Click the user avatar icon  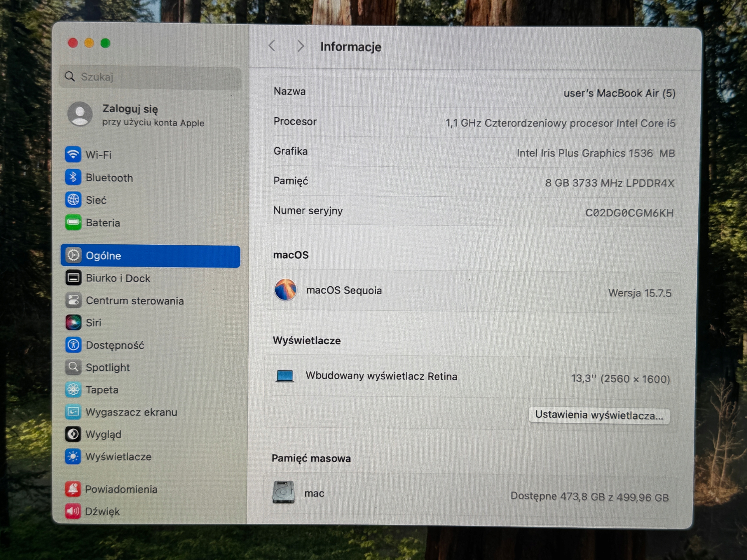pos(80,114)
